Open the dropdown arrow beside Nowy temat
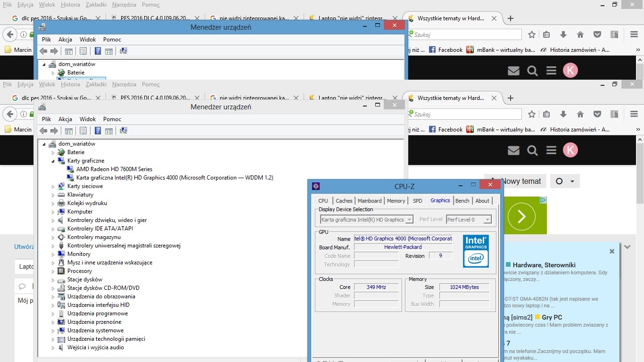644x362 pixels. [572, 181]
